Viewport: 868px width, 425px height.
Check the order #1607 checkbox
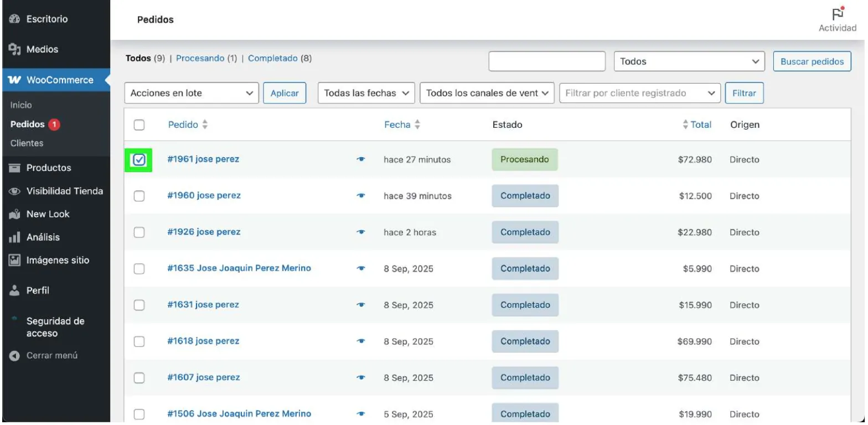[139, 378]
